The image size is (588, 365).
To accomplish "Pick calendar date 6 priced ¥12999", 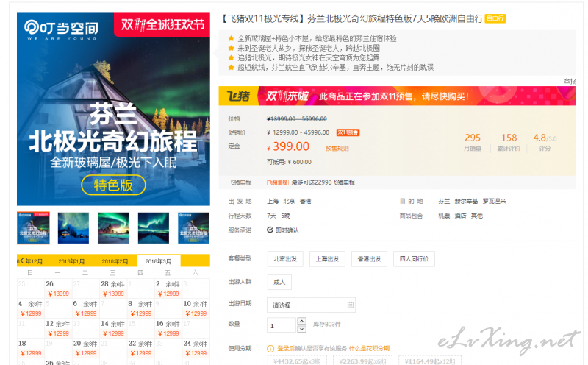I will (x=86, y=308).
